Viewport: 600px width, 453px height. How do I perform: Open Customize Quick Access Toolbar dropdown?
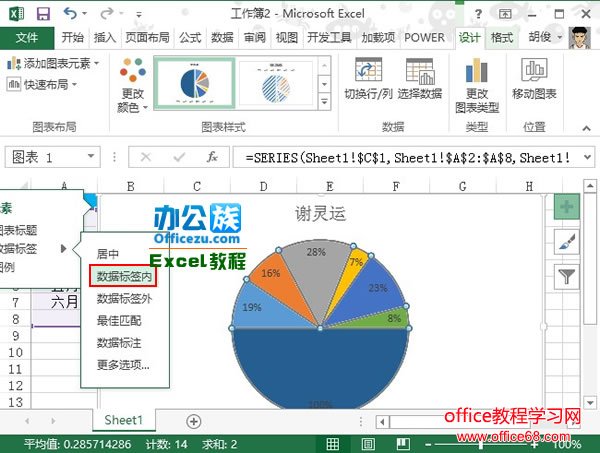click(139, 15)
